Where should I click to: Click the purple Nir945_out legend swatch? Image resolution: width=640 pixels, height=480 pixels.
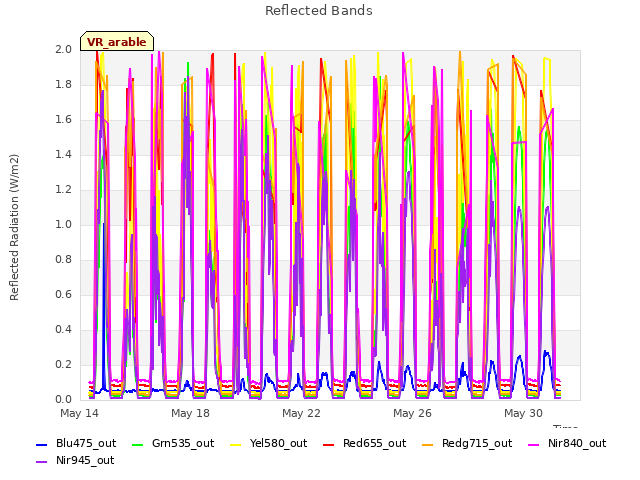pyautogui.click(x=42, y=462)
